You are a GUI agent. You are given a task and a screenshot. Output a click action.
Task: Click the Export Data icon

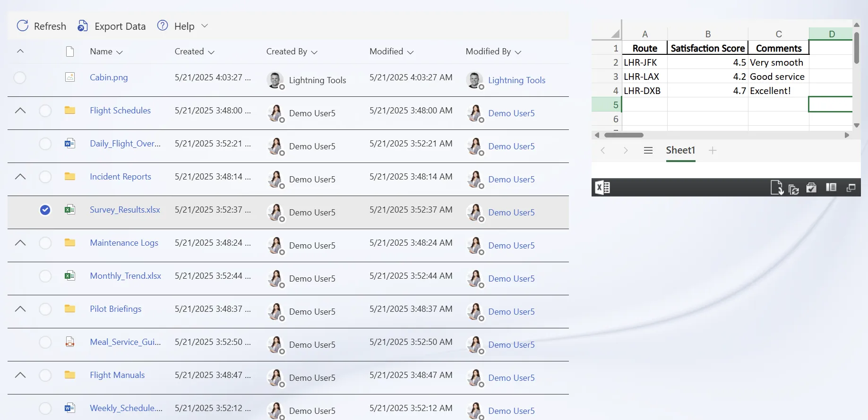(x=83, y=26)
